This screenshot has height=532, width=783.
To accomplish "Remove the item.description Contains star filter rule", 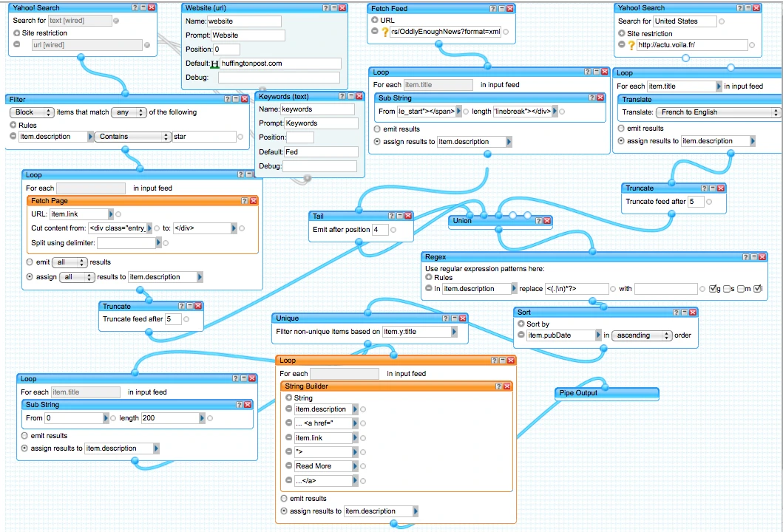I will (13, 137).
